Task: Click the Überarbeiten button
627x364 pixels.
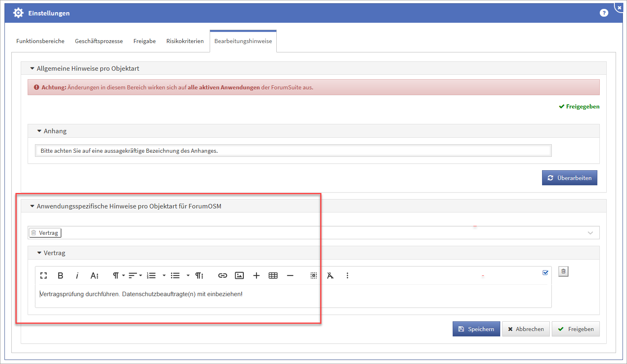Action: click(569, 178)
